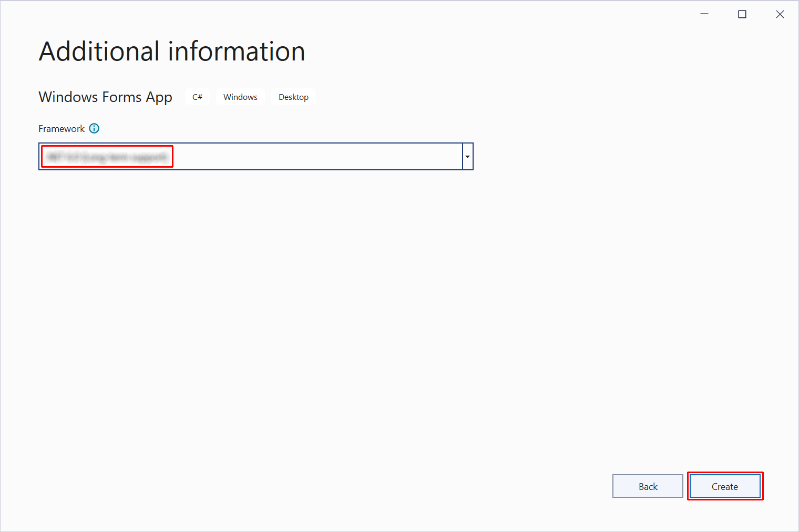
Task: Return to the previous step with Back
Action: pos(648,486)
